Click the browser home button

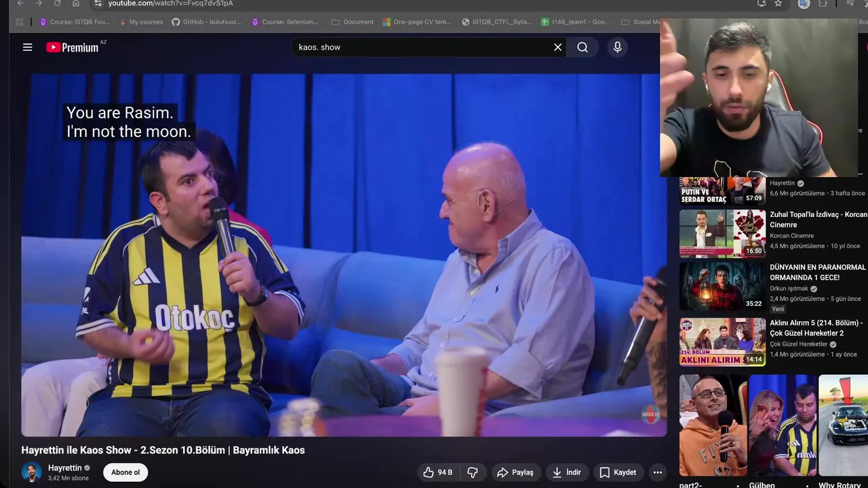point(76,3)
